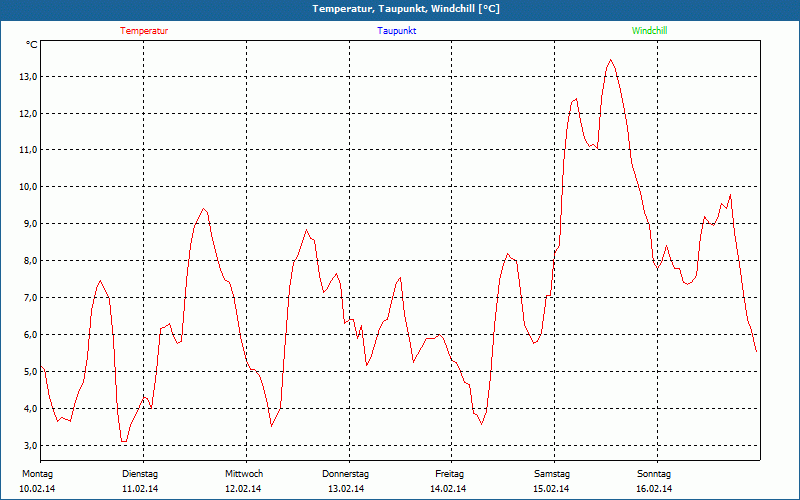Viewport: 800px width, 500px height.
Task: Click the date 15.02.14
Action: point(551,489)
